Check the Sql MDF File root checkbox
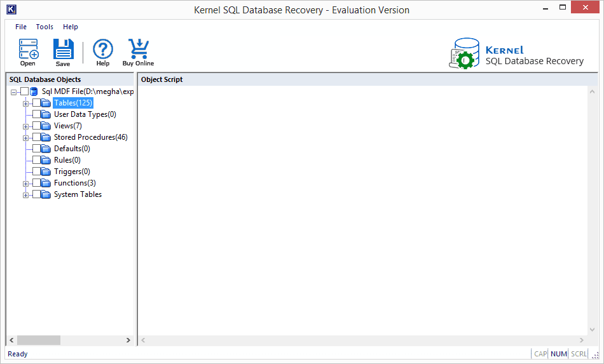 (24, 91)
